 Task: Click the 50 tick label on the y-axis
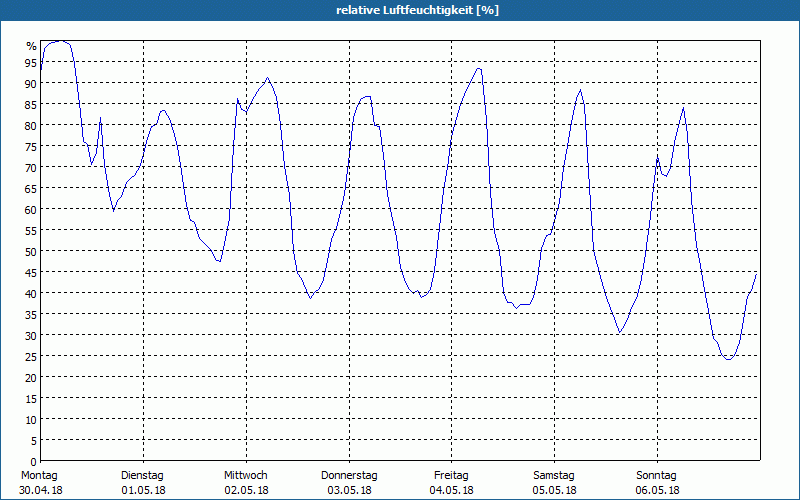click(x=31, y=251)
